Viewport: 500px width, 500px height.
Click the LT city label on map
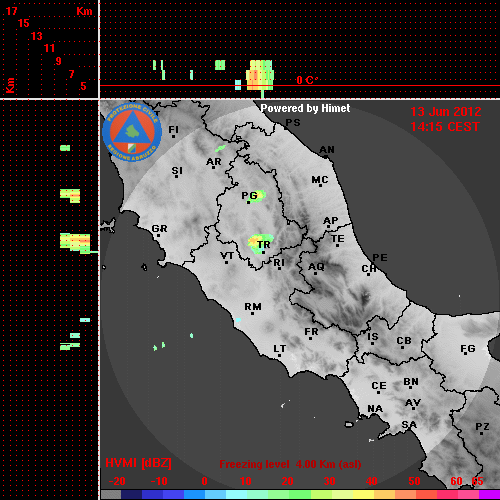coord(280,349)
